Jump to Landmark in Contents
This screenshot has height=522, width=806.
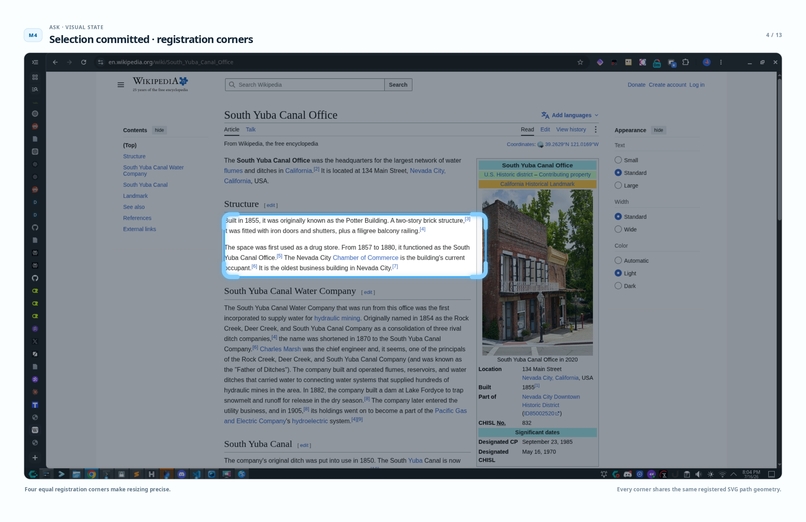tap(135, 196)
